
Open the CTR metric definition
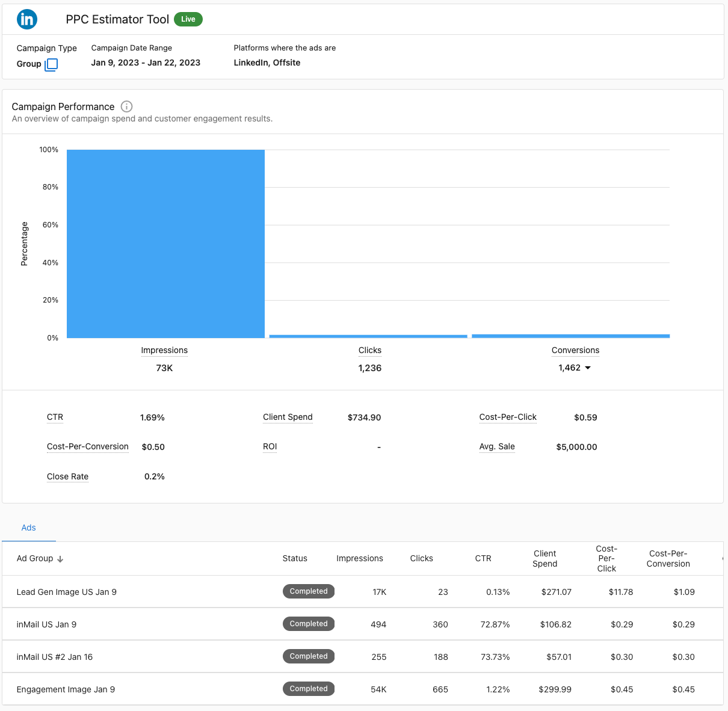(55, 417)
